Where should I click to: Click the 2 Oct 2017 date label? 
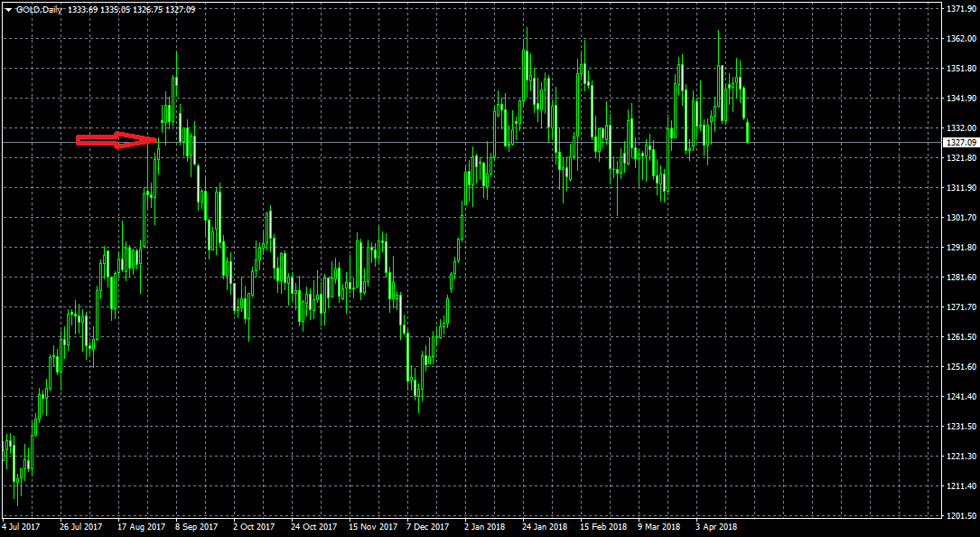(x=254, y=527)
